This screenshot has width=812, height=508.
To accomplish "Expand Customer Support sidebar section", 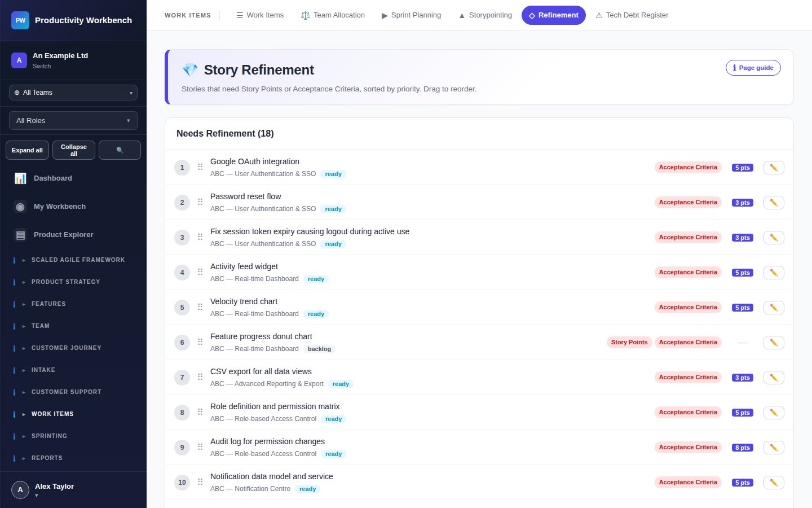I will point(73,392).
